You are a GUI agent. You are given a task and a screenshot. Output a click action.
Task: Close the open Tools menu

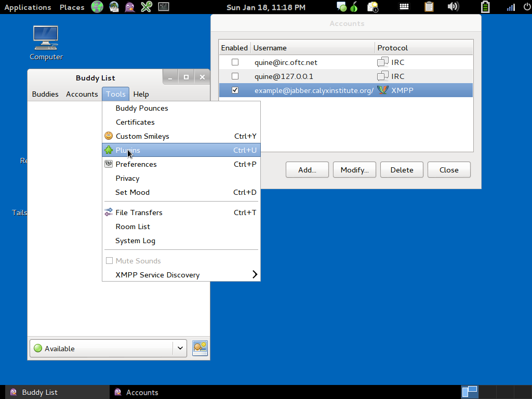coord(116,94)
